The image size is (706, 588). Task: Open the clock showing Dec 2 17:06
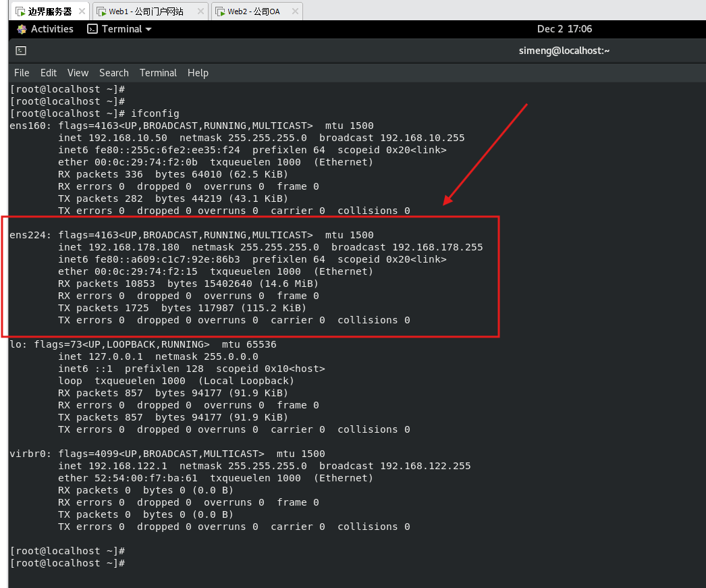pyautogui.click(x=564, y=29)
